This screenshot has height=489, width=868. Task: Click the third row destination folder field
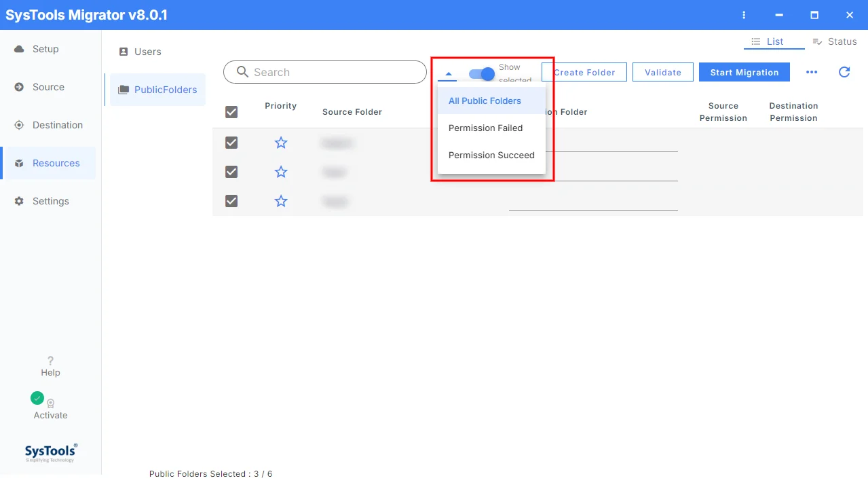[593, 201]
